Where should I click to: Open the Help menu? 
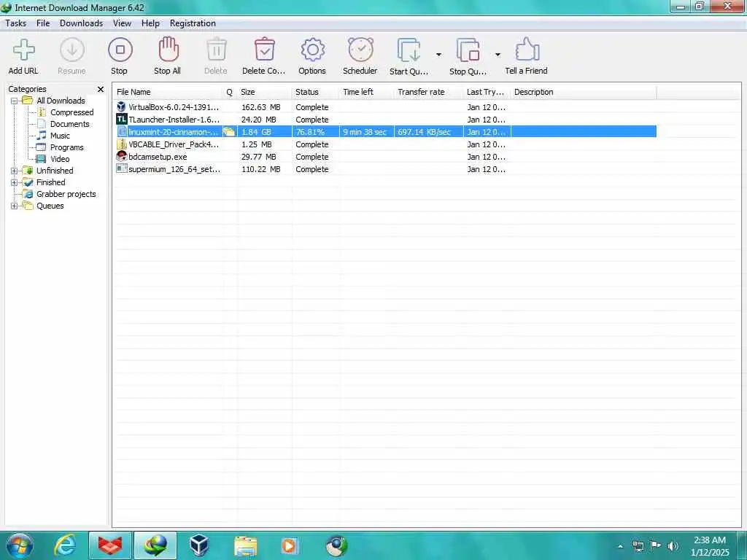[150, 23]
